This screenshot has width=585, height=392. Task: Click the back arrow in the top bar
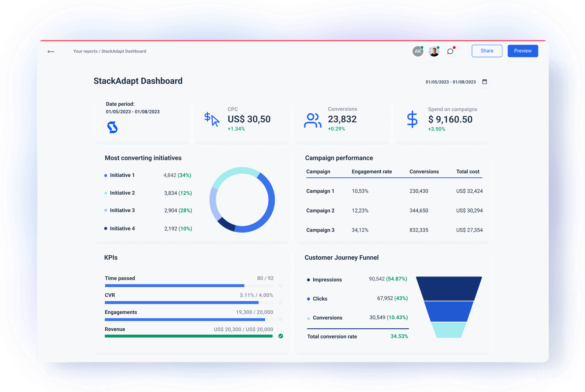click(x=51, y=51)
